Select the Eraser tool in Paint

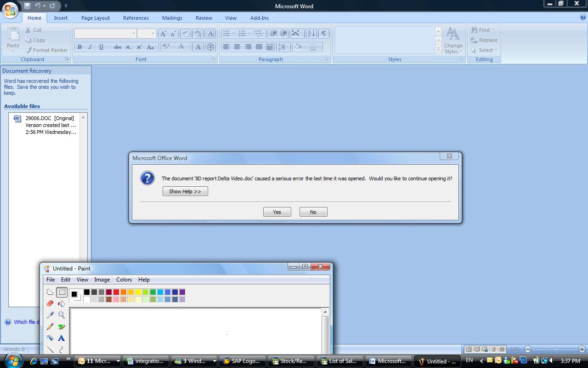click(x=50, y=304)
